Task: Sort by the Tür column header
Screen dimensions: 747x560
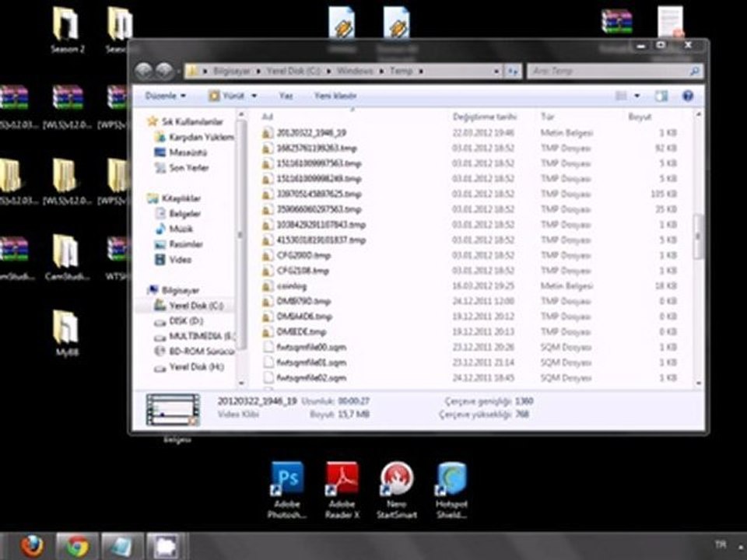Action: coord(547,117)
